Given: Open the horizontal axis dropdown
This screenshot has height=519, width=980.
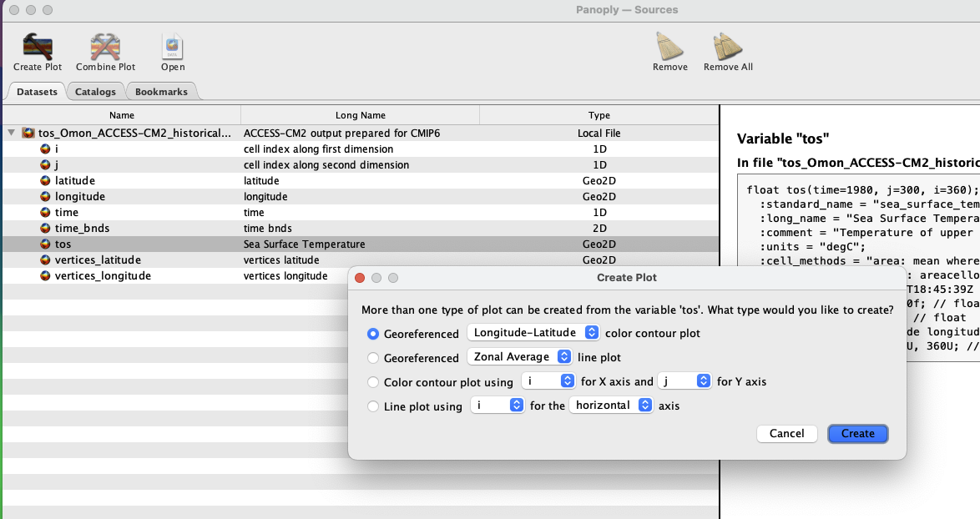Looking at the screenshot, I should 611,406.
